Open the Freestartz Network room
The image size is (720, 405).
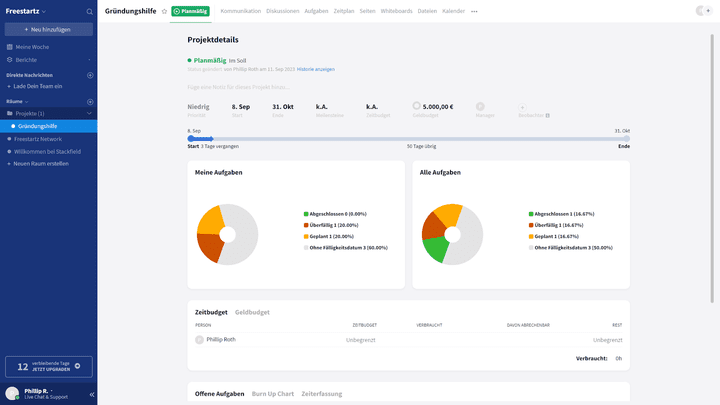click(38, 139)
